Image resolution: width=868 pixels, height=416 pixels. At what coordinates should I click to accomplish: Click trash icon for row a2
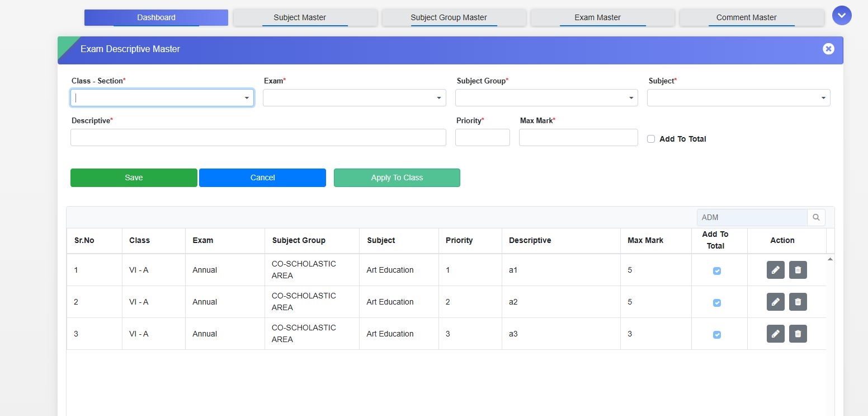click(798, 302)
